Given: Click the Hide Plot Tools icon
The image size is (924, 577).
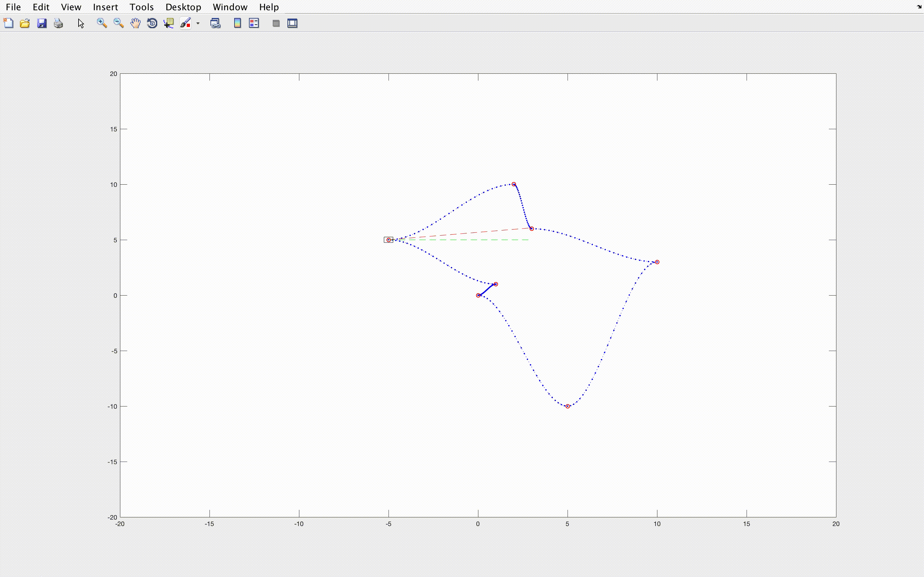Looking at the screenshot, I should [x=276, y=23].
